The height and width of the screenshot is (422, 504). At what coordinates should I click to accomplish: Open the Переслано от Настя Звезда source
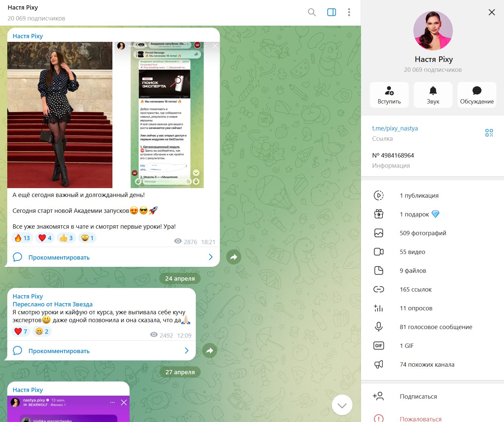52,304
